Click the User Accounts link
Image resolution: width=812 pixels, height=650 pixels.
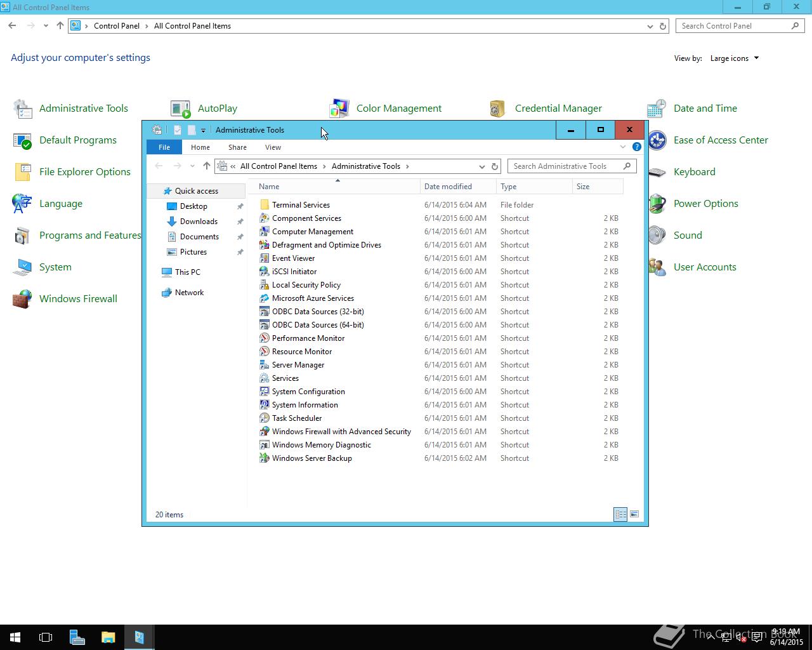click(705, 267)
